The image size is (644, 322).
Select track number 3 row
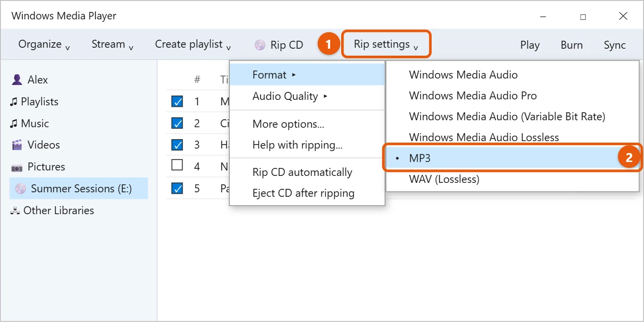click(x=197, y=145)
